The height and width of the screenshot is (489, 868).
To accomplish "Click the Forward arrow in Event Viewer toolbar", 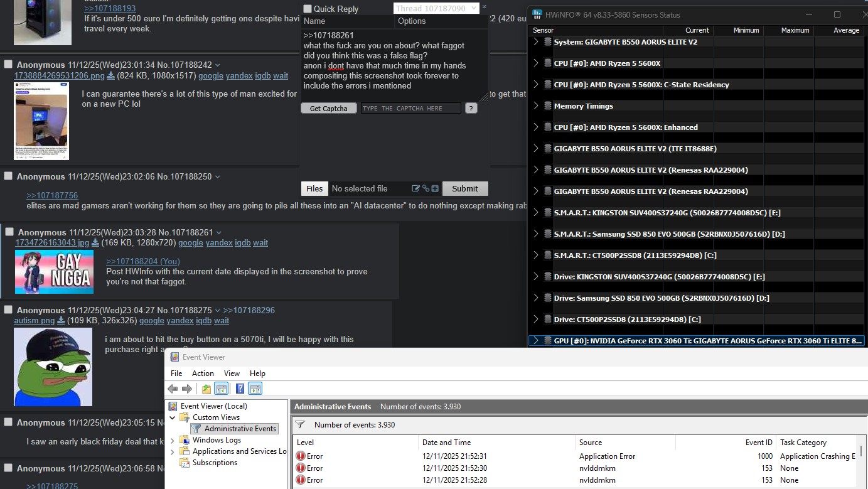I will [x=187, y=389].
